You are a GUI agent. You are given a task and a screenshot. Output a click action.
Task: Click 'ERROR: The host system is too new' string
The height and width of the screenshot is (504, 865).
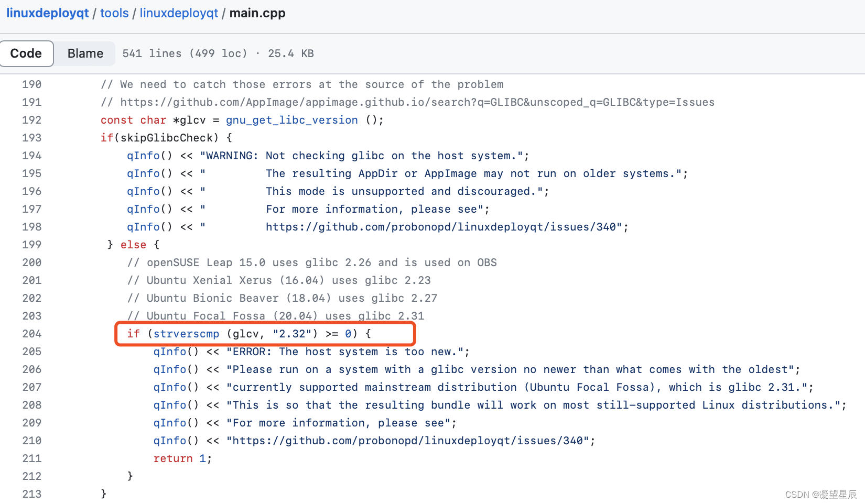(x=345, y=352)
